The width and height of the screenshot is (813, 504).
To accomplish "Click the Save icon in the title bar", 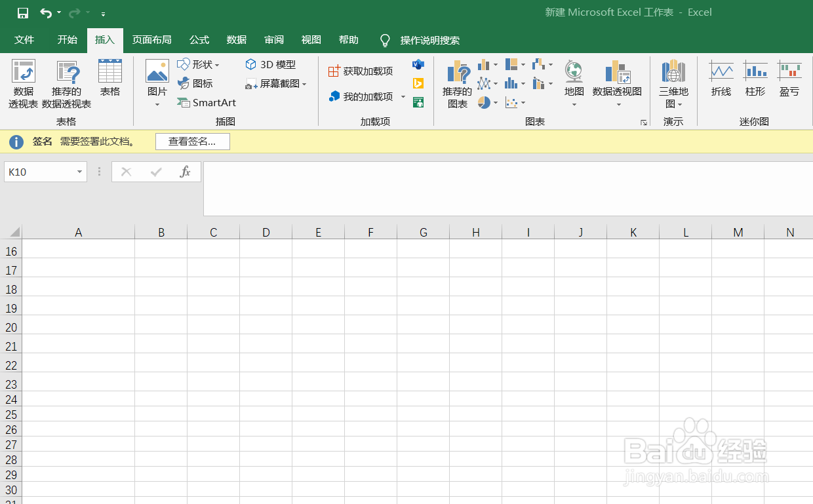I will pyautogui.click(x=23, y=13).
